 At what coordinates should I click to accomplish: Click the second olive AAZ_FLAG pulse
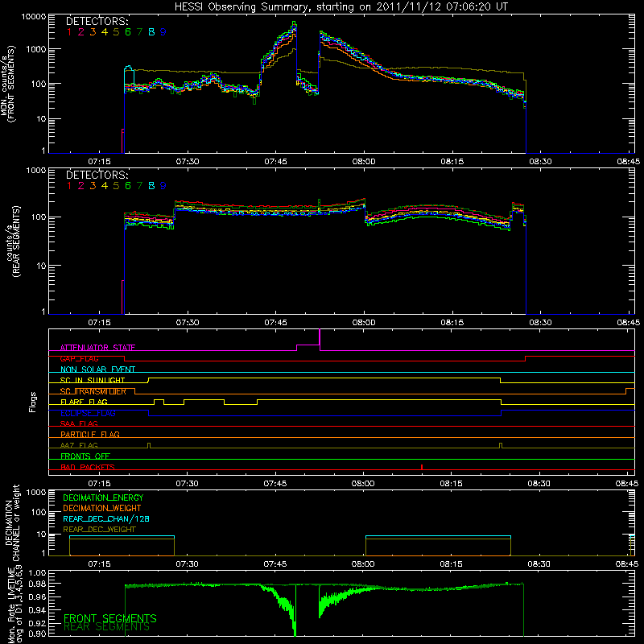(x=501, y=445)
